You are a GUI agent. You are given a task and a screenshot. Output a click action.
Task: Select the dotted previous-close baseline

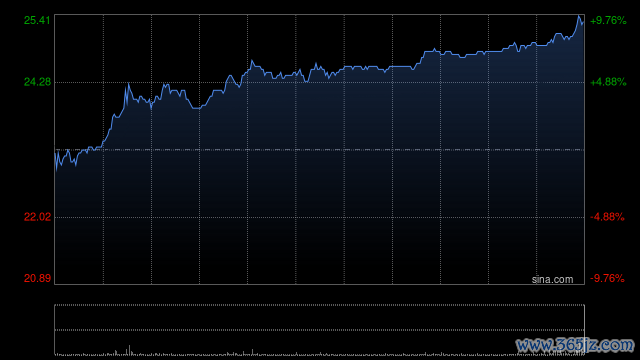click(320, 150)
